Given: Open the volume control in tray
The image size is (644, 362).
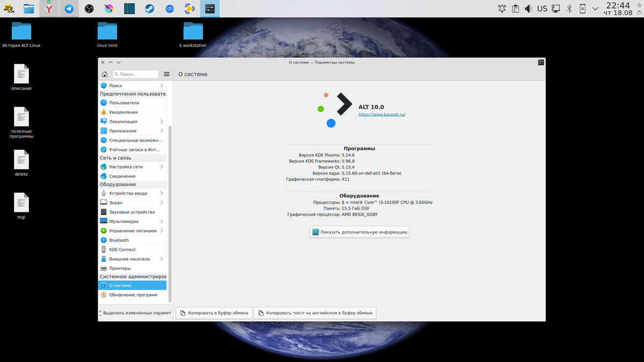Looking at the screenshot, I should point(529,9).
